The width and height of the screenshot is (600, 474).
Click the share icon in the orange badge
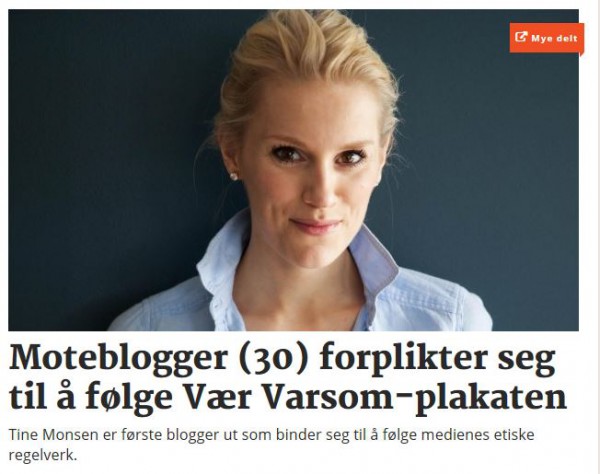(521, 37)
